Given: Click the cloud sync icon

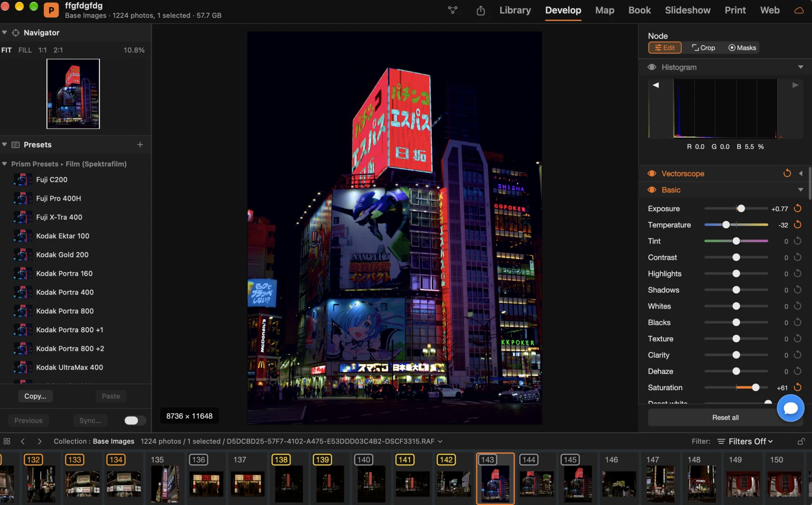Looking at the screenshot, I should coord(799,10).
